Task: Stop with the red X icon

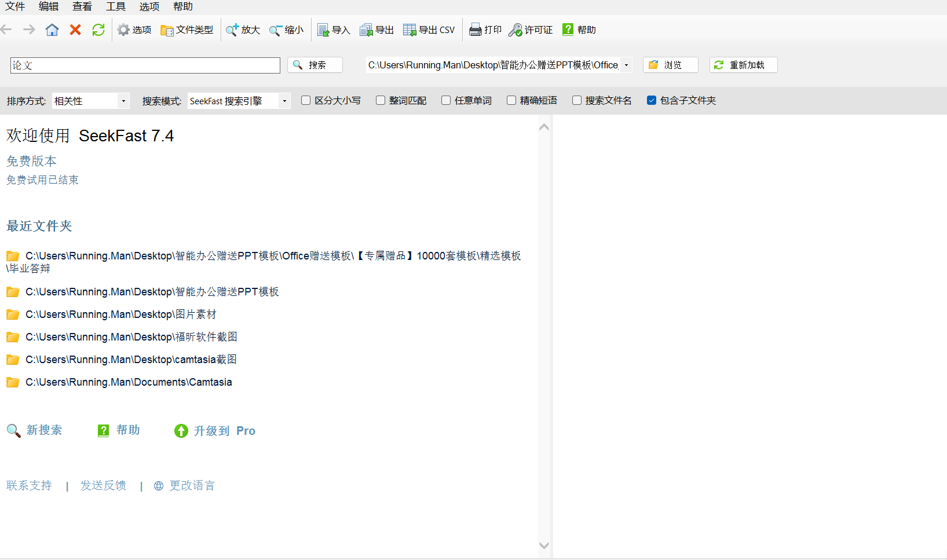Action: click(x=75, y=30)
